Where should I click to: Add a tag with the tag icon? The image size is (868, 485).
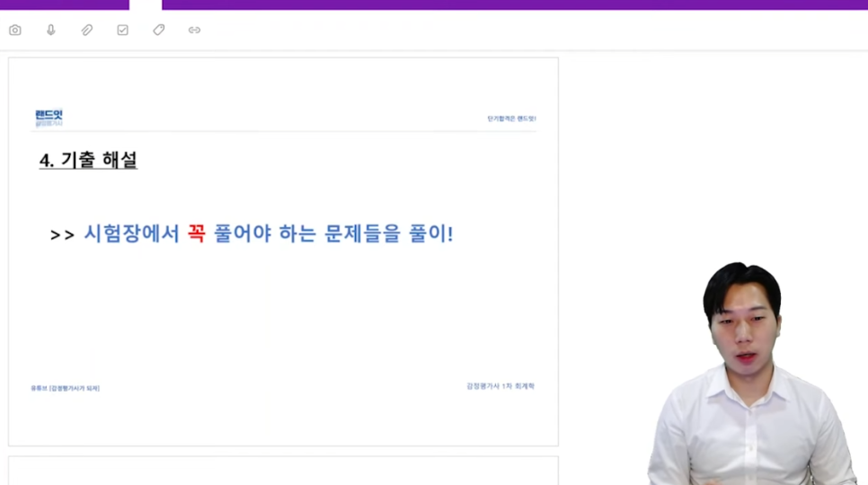pos(159,30)
